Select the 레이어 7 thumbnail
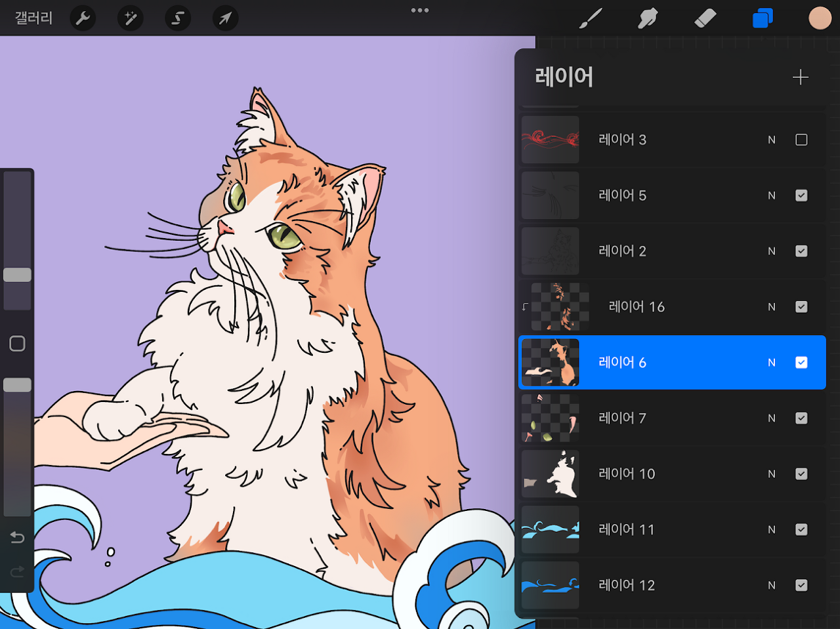This screenshot has width=840, height=629. pyautogui.click(x=551, y=418)
